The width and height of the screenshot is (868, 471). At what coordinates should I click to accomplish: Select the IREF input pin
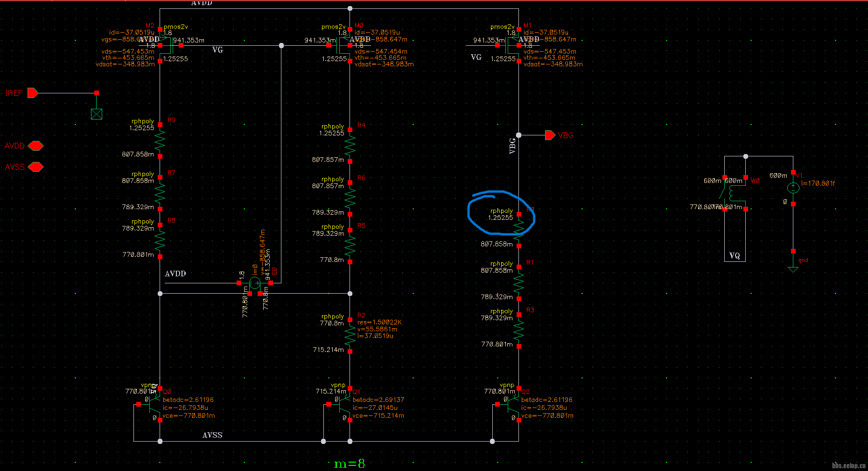click(32, 93)
